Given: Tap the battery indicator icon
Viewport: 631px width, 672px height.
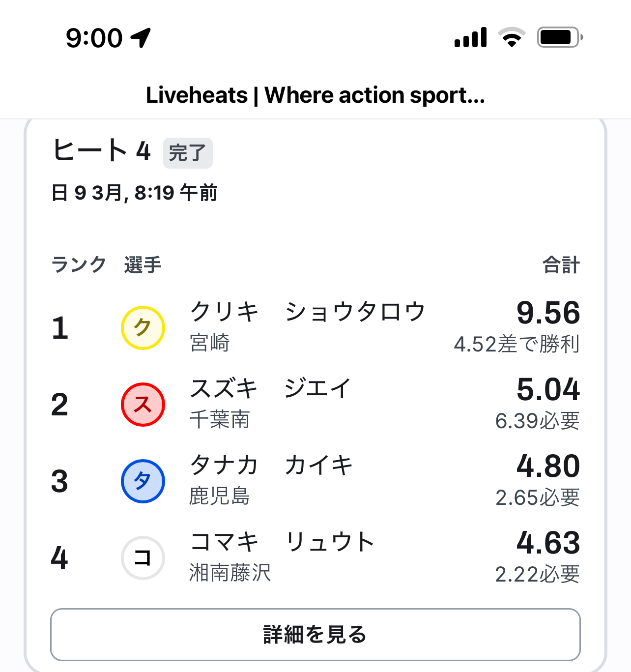Looking at the screenshot, I should pyautogui.click(x=560, y=37).
